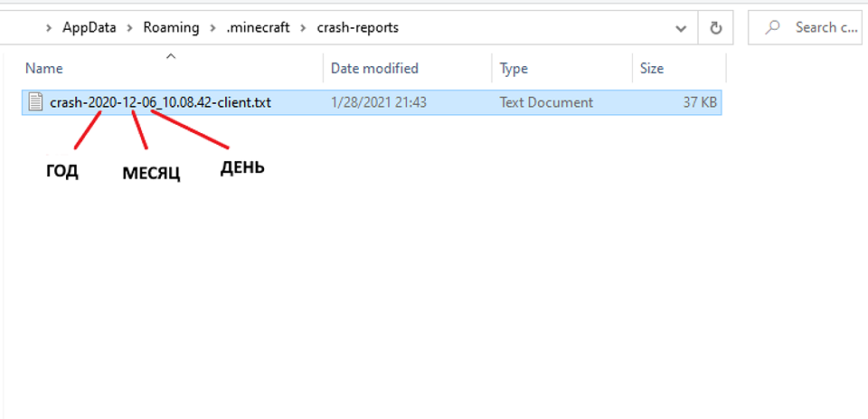Viewport: 868px width, 419px height.
Task: Expand chevron before AppData breadcrumb
Action: click(x=49, y=28)
